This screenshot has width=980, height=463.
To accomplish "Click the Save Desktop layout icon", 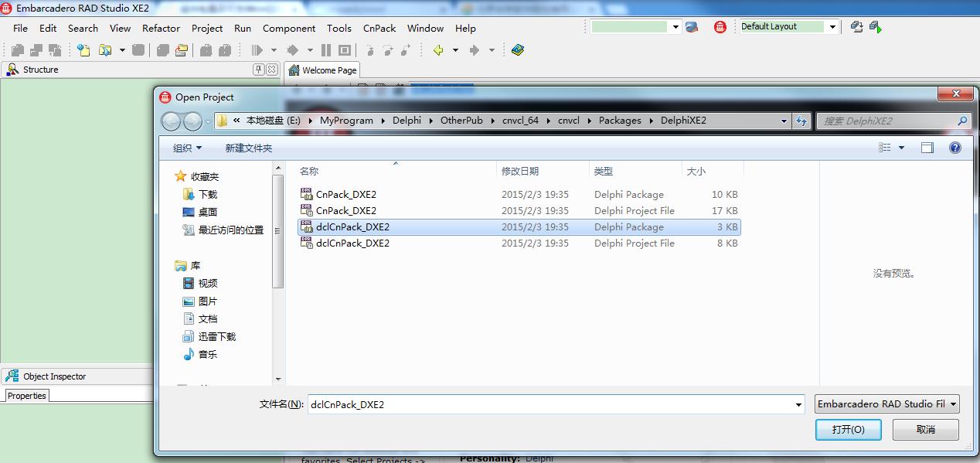I will (856, 27).
